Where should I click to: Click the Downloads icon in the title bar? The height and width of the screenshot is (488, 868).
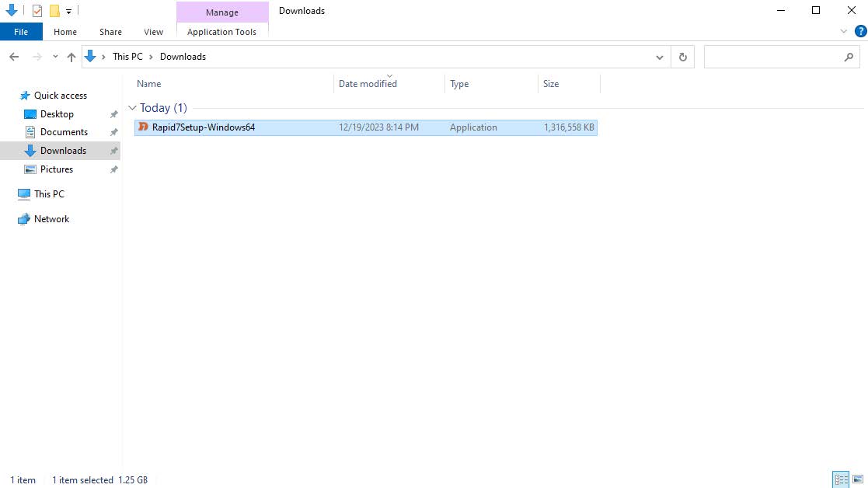[x=12, y=10]
